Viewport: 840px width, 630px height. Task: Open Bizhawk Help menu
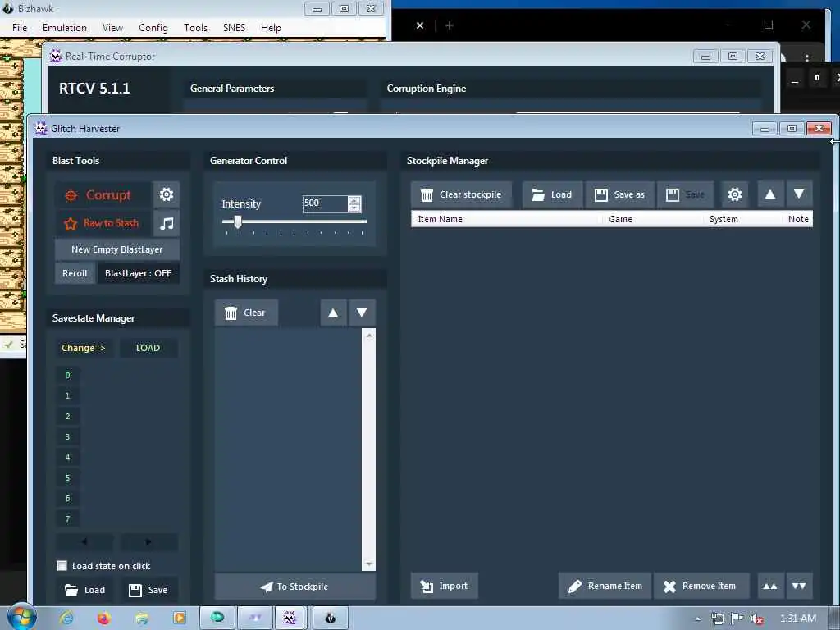(271, 28)
